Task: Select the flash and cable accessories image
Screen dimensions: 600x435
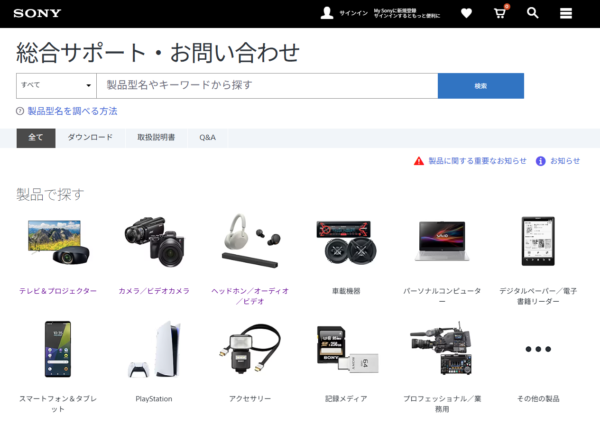Action: 250,349
